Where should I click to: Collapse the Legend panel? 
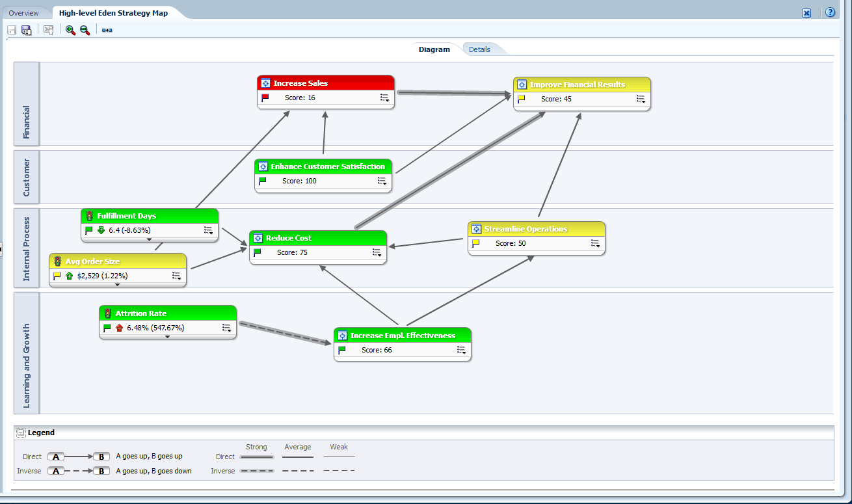tap(21, 432)
